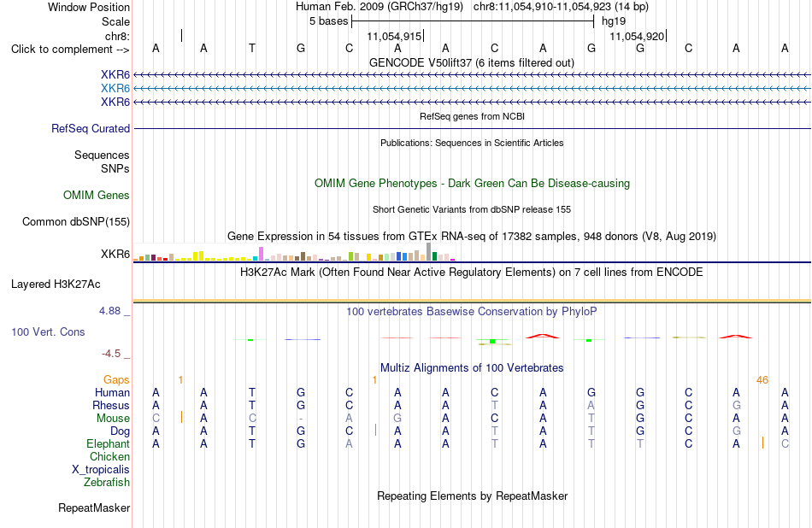Select the Mouse species label
Image resolution: width=812 pixels, height=528 pixels.
click(x=113, y=419)
